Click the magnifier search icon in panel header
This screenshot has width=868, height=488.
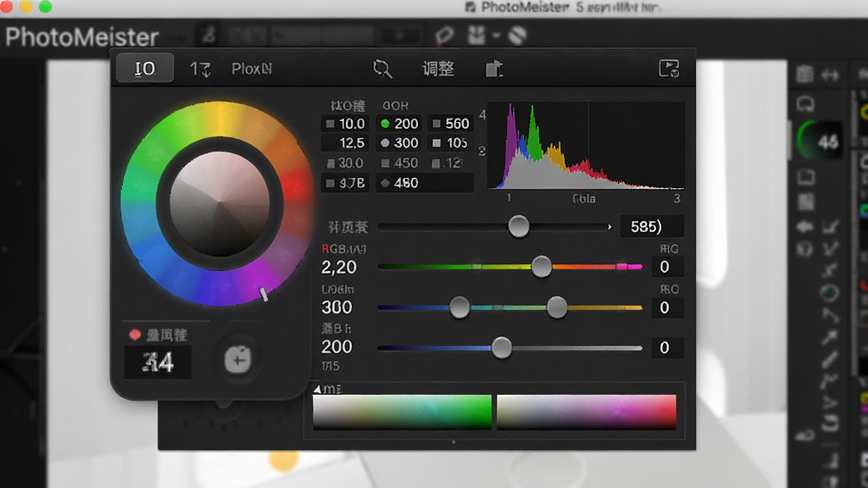click(x=382, y=69)
